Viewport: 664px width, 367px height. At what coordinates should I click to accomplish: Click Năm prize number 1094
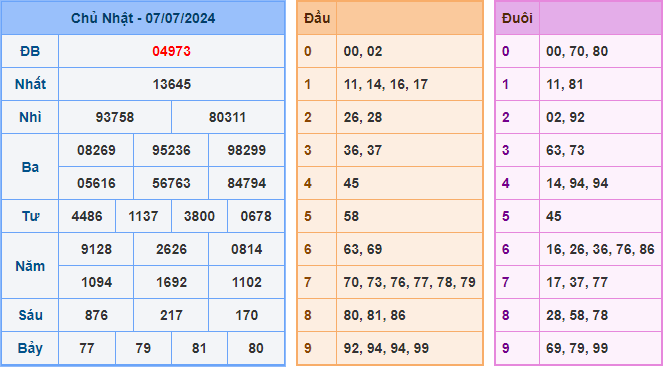96,282
